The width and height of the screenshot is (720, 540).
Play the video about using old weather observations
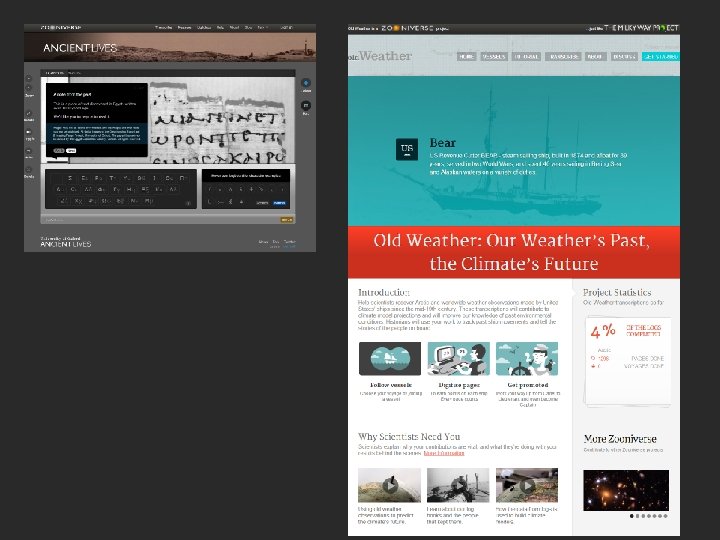389,485
